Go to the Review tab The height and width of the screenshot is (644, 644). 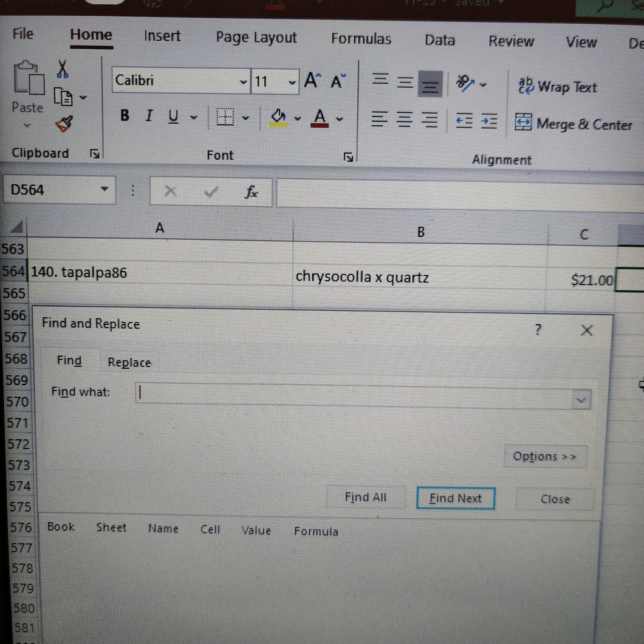pyautogui.click(x=512, y=41)
